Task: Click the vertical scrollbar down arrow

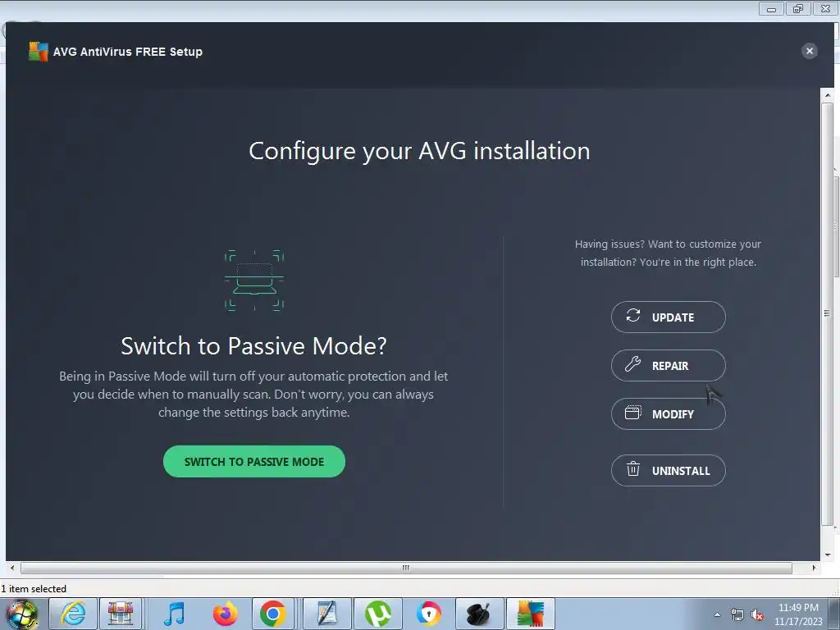Action: (x=828, y=555)
